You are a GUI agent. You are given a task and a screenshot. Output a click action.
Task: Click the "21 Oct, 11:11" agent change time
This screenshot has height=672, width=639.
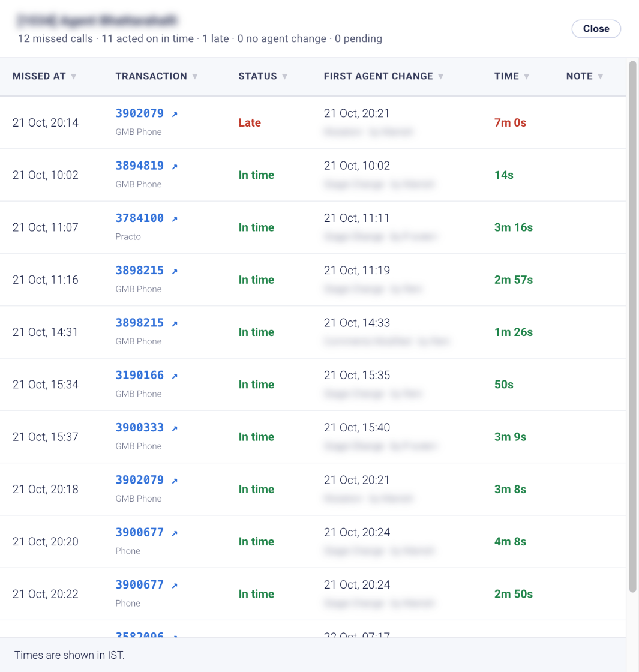[356, 218]
